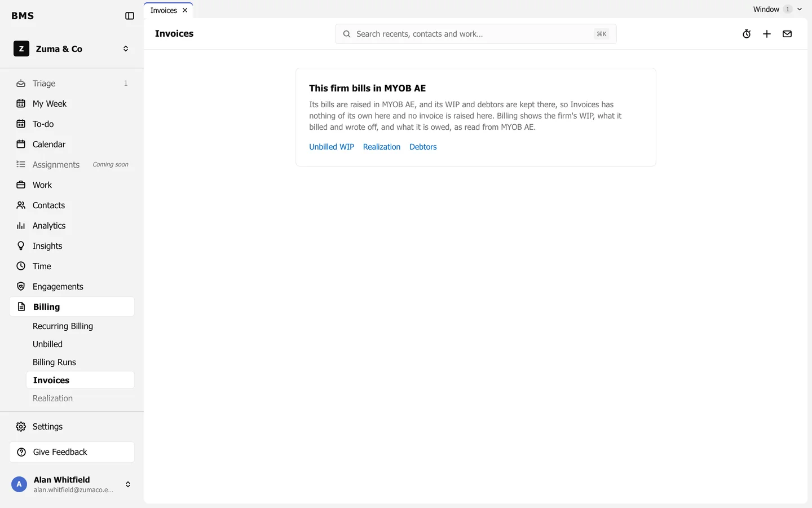Close the Invoices tab
This screenshot has height=508, width=812.
185,10
